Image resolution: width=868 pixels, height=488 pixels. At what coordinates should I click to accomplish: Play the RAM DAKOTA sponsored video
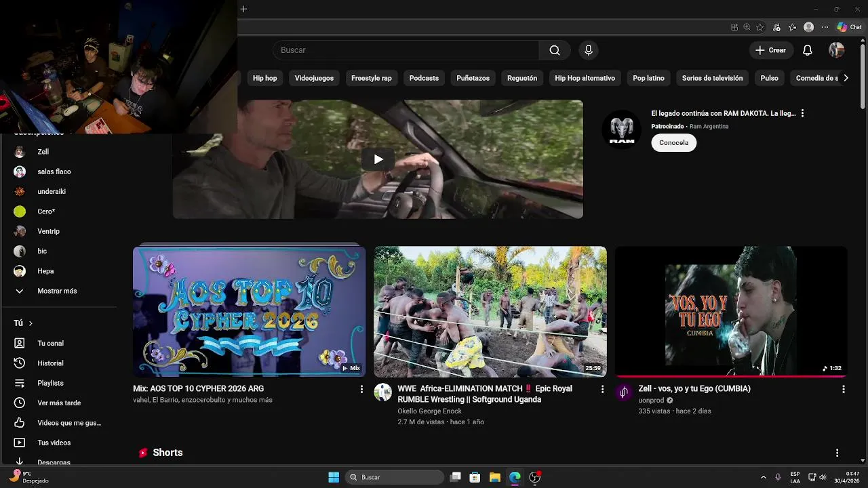click(378, 159)
